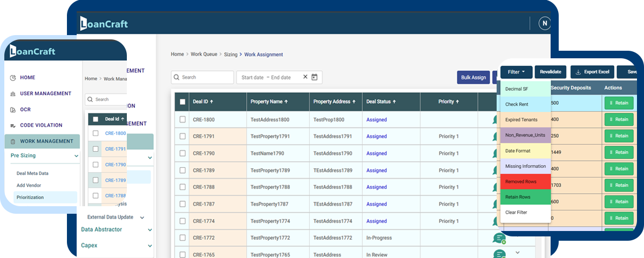This screenshot has height=258, width=644.
Task: Click the User Management people icon
Action: click(12, 94)
